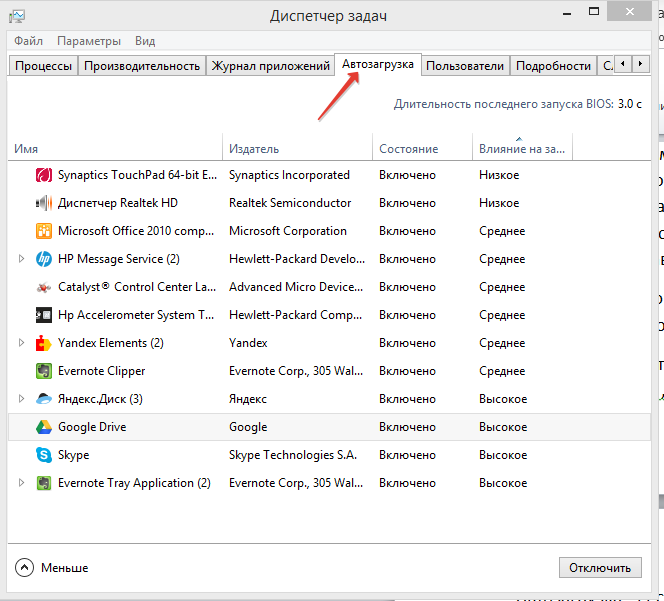Click the Меньше label

[x=65, y=568]
